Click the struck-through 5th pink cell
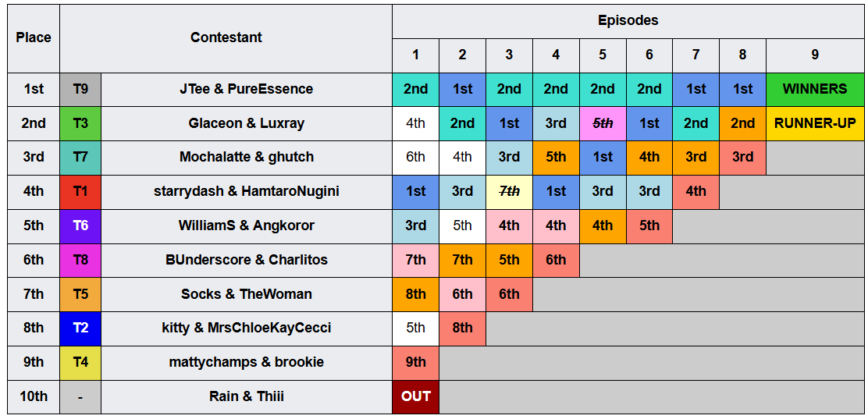Screen dimensions: 868x419 point(603,123)
